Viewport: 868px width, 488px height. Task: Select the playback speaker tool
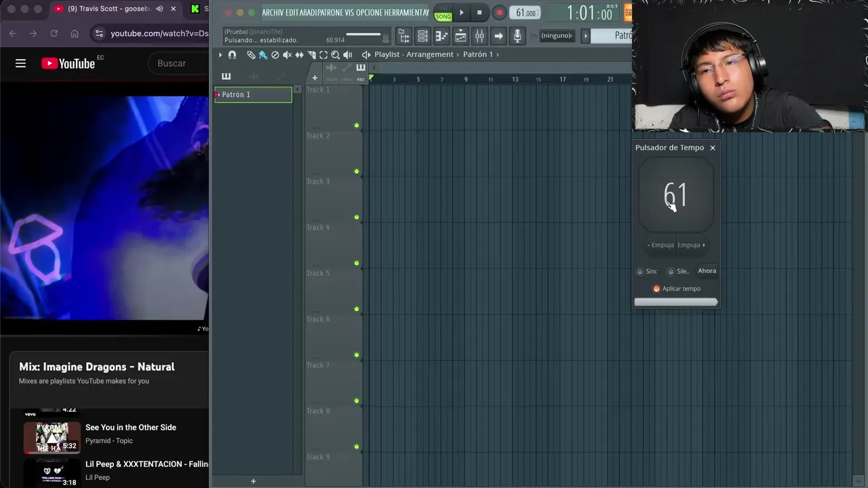pyautogui.click(x=348, y=55)
